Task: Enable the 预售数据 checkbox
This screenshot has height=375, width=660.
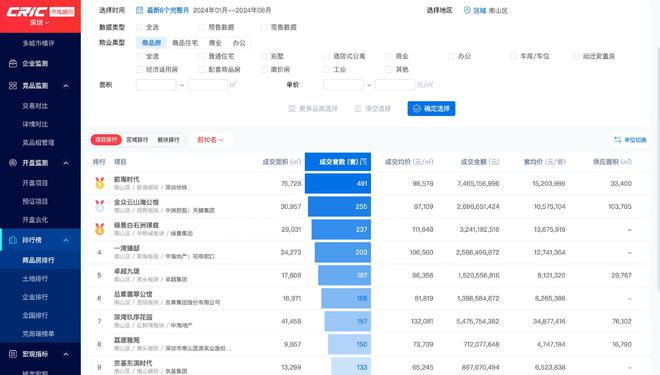Action: tap(202, 27)
